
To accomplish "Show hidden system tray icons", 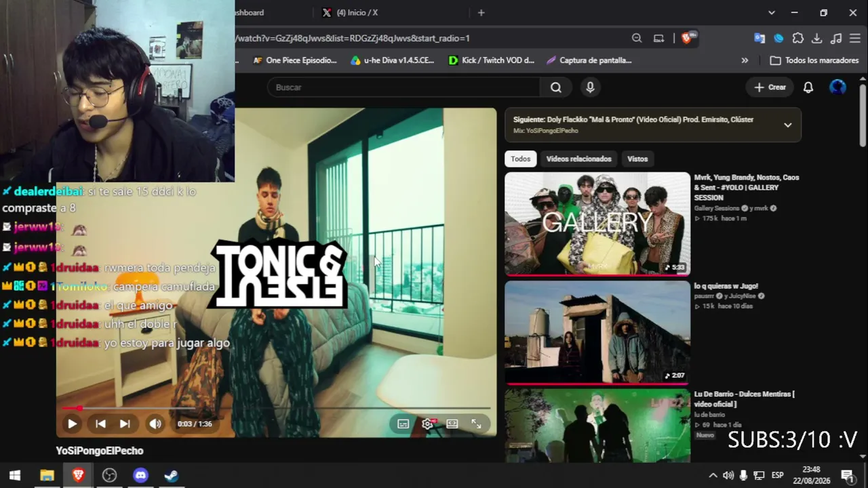I will coord(713,475).
